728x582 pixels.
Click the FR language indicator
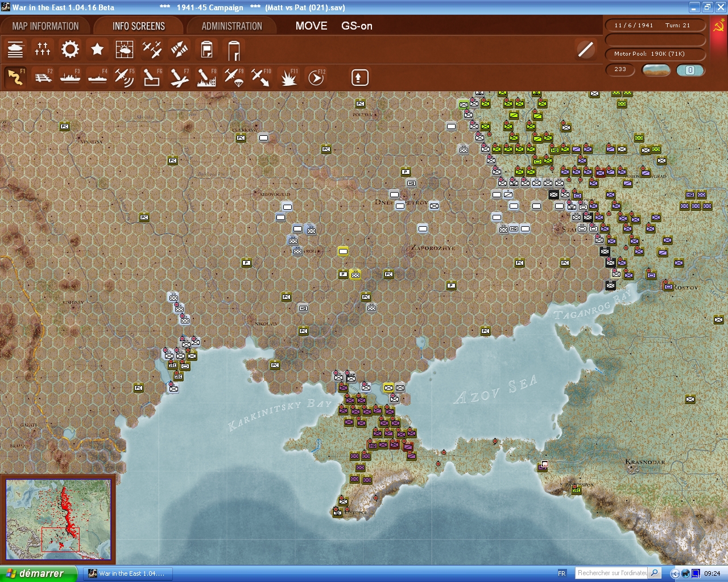click(x=562, y=573)
